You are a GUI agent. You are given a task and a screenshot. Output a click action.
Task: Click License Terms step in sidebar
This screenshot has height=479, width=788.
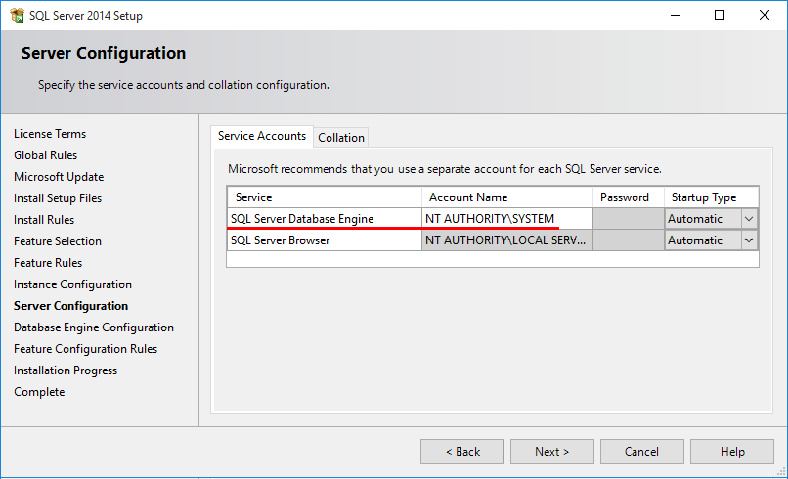[50, 134]
